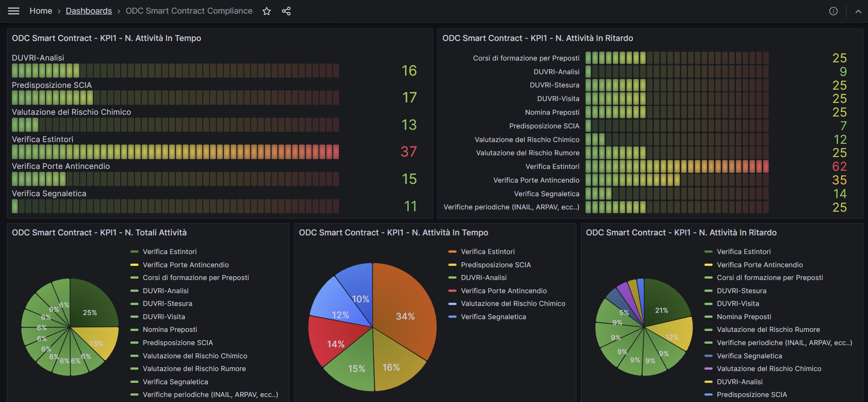
Task: Open purple swatch beside Valutazione del Rischio Chimico, In Ritardo legend
Action: point(709,369)
